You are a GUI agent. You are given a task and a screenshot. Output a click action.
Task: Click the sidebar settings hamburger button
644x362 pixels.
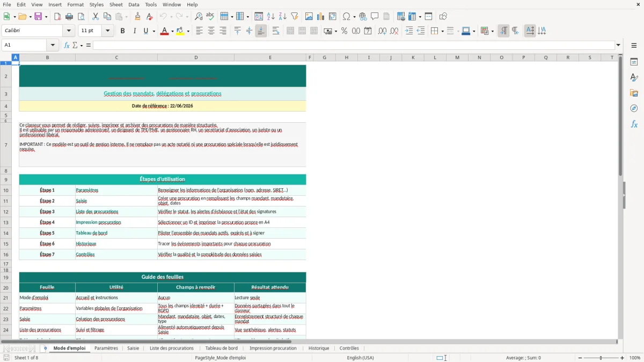(x=634, y=45)
